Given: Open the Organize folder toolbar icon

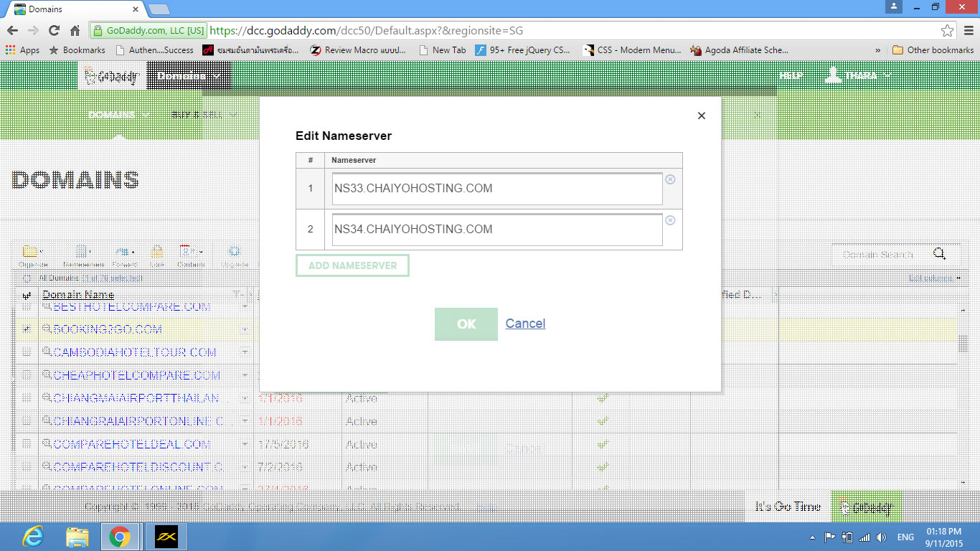Looking at the screenshot, I should click(x=32, y=252).
